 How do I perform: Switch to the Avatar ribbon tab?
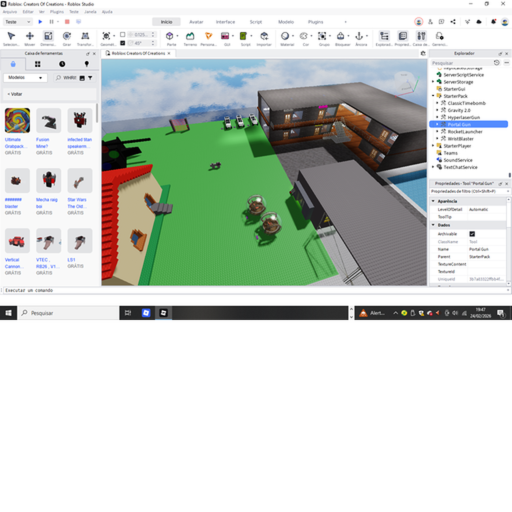[196, 22]
